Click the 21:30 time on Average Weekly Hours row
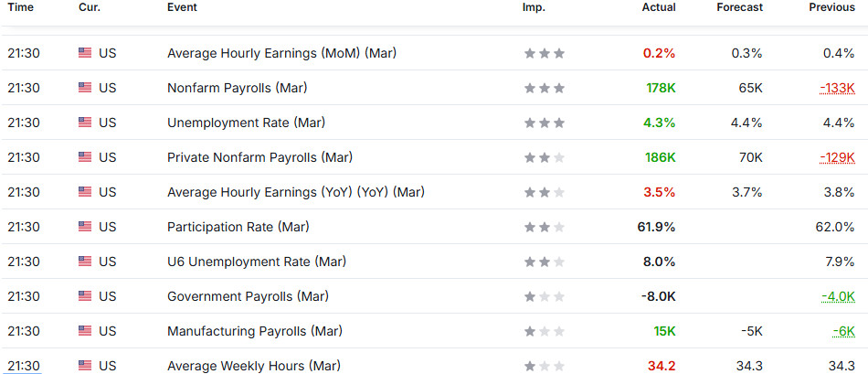This screenshot has width=868, height=374. pos(23,366)
